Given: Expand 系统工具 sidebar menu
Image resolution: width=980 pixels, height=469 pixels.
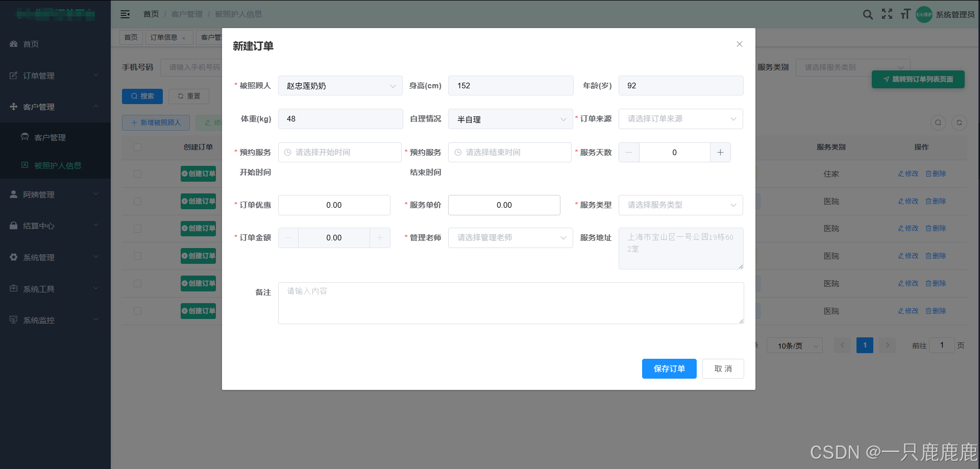Looking at the screenshot, I should pyautogui.click(x=55, y=289).
